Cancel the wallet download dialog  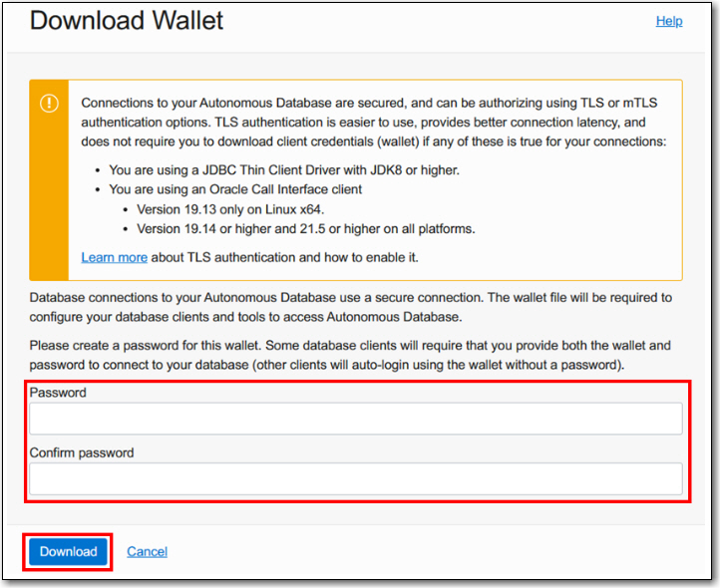[x=147, y=551]
